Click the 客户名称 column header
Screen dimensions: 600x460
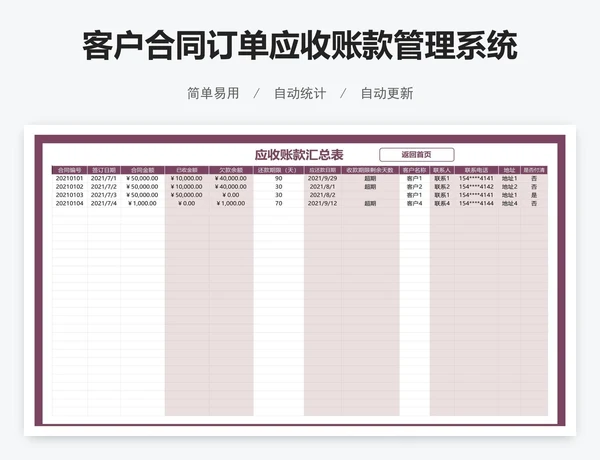click(x=414, y=170)
